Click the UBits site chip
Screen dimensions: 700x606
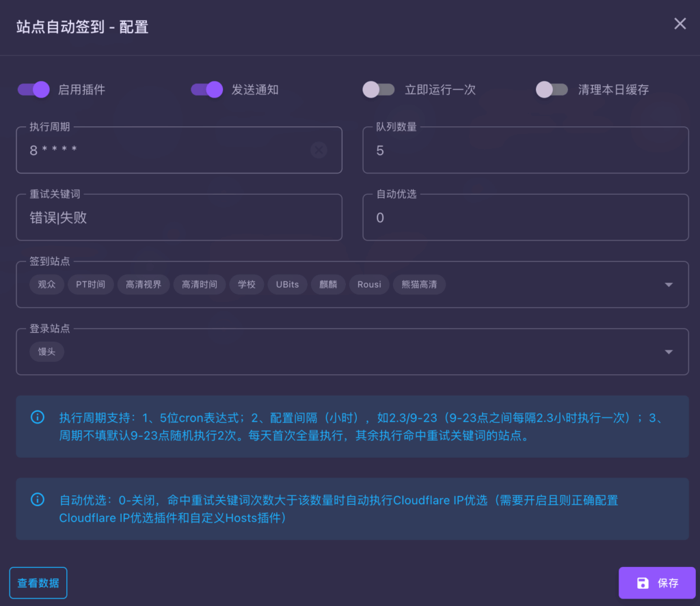click(287, 284)
